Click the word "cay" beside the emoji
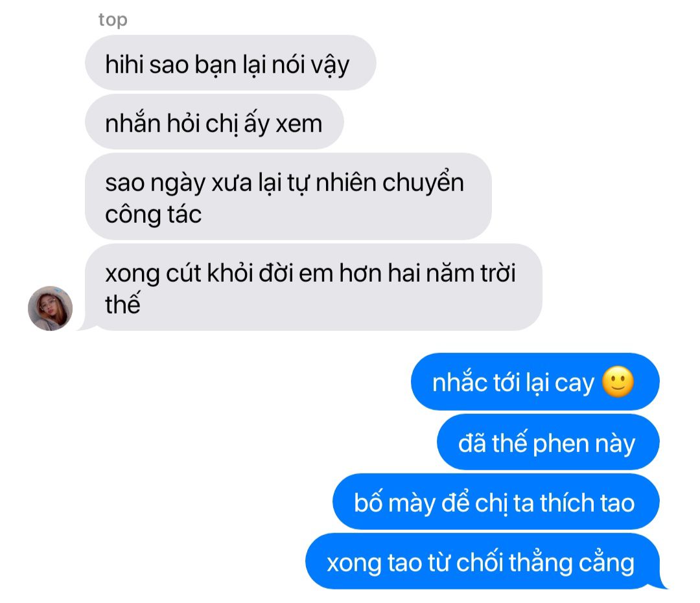 tap(574, 385)
